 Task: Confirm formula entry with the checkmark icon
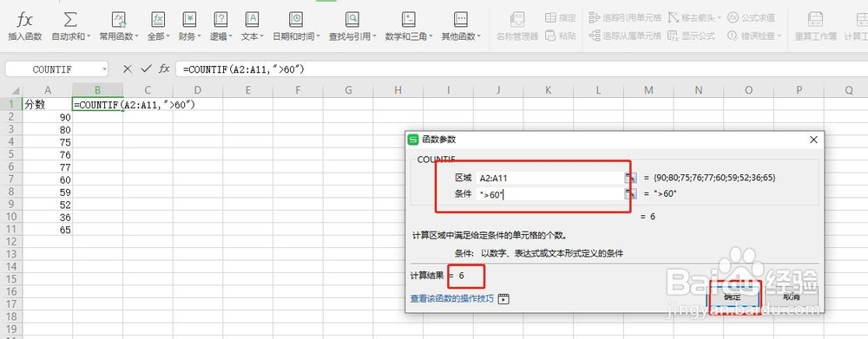[146, 69]
